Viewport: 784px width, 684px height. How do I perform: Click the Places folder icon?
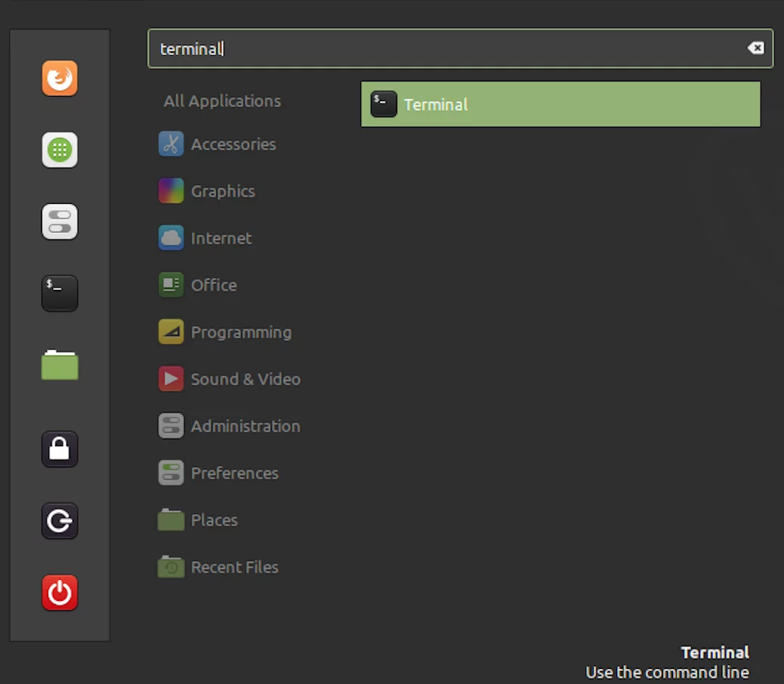(171, 519)
